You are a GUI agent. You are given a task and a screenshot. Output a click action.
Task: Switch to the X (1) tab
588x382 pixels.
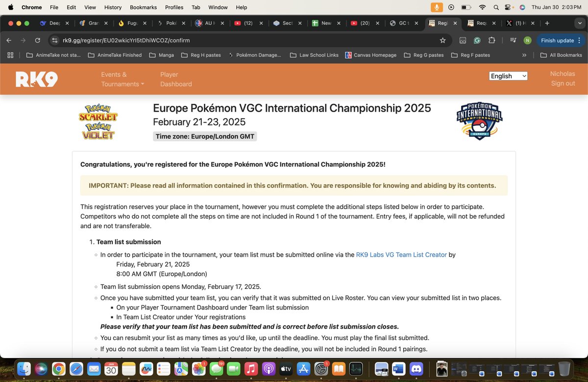point(521,23)
